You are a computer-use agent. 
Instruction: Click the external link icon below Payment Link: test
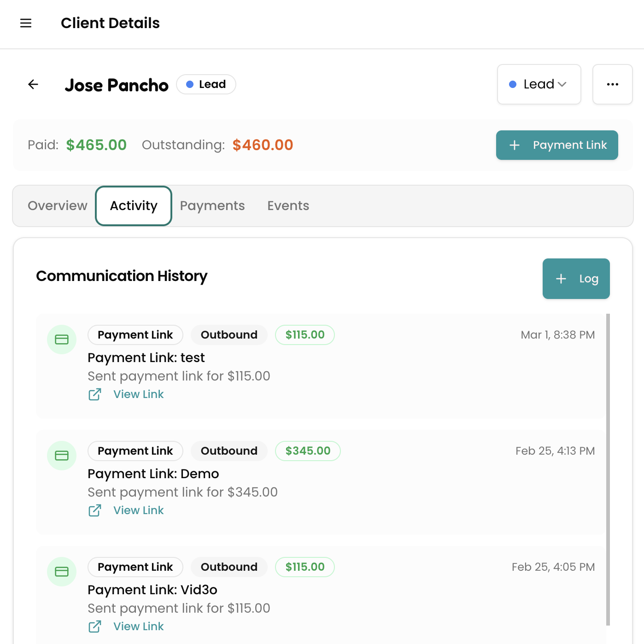click(95, 394)
